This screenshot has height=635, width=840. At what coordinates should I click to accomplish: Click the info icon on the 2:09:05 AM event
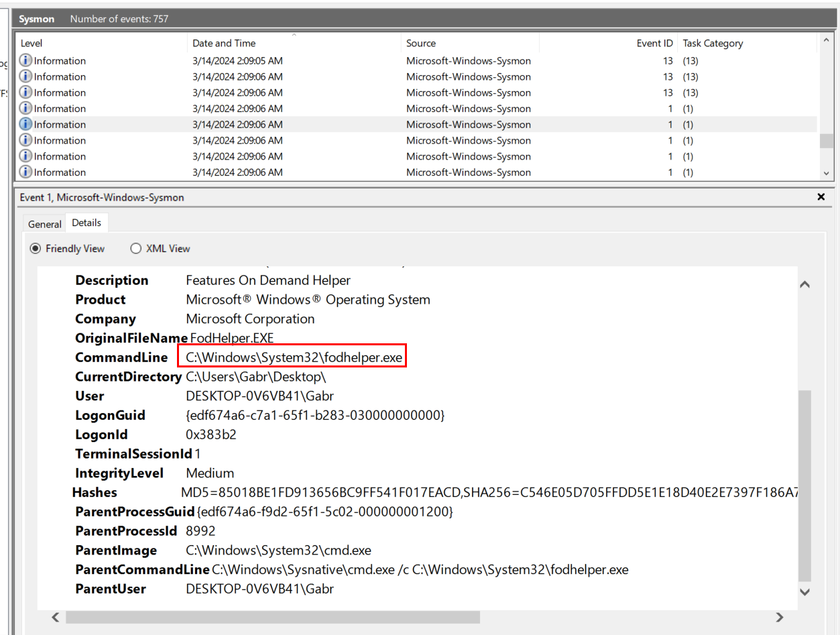pos(26,61)
